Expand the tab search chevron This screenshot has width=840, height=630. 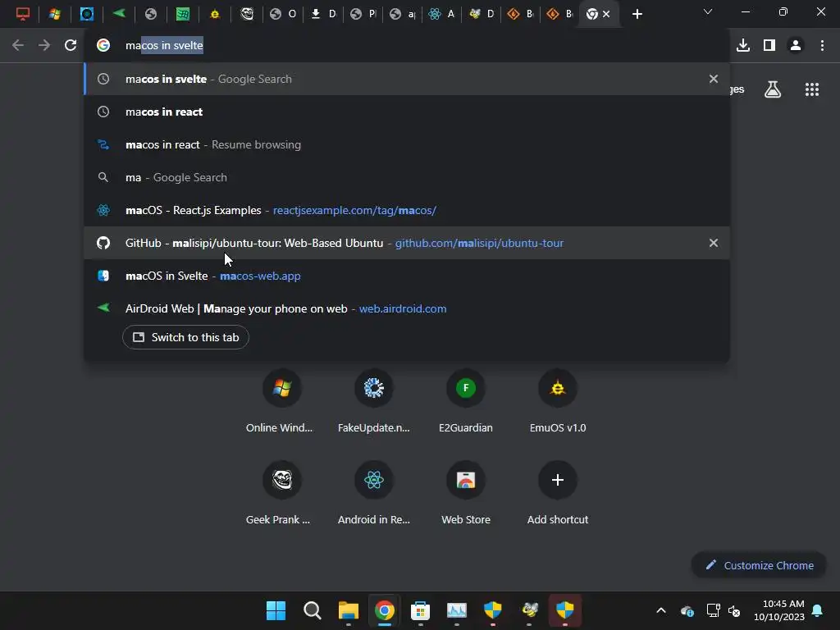point(708,11)
